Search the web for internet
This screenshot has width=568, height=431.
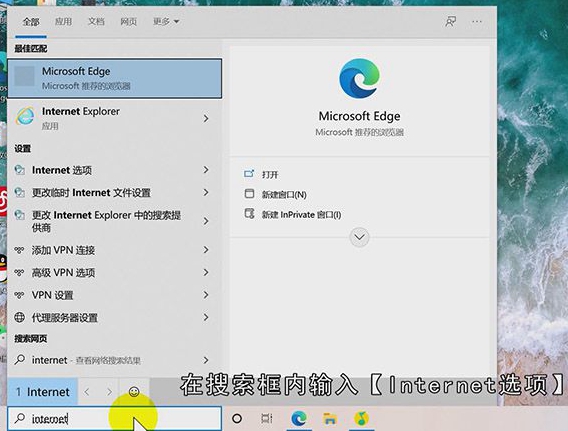(x=114, y=360)
